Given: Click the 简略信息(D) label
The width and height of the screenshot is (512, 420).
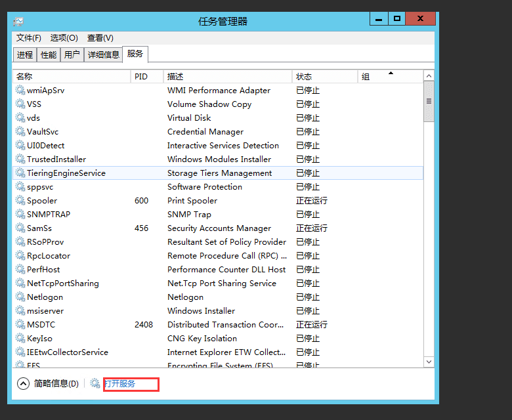Looking at the screenshot, I should [x=56, y=384].
